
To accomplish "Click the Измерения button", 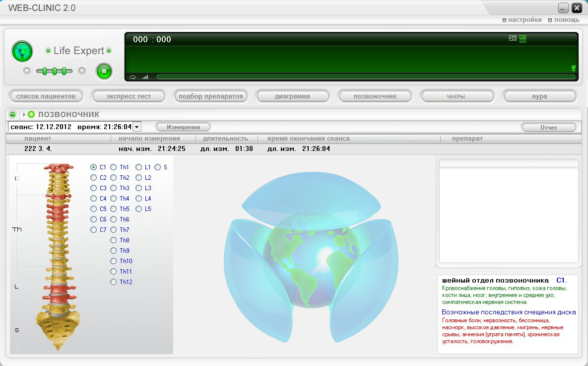I will coord(184,127).
